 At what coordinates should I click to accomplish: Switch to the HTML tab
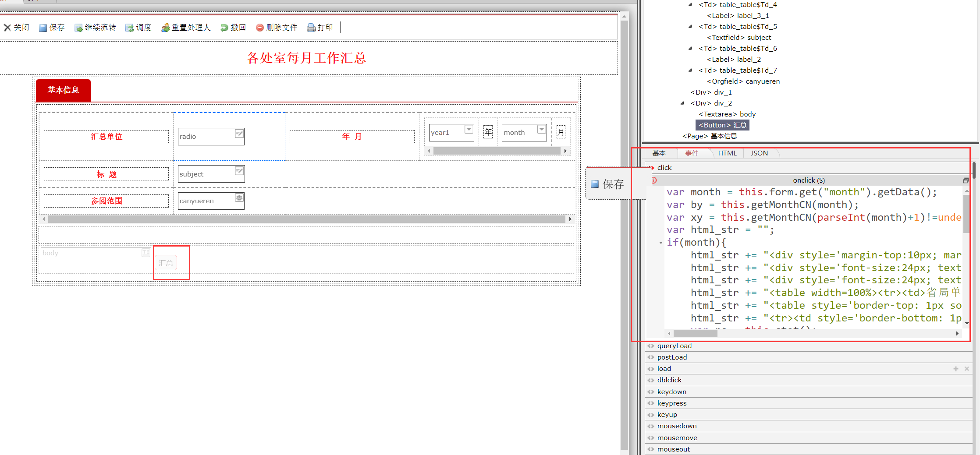pyautogui.click(x=727, y=153)
